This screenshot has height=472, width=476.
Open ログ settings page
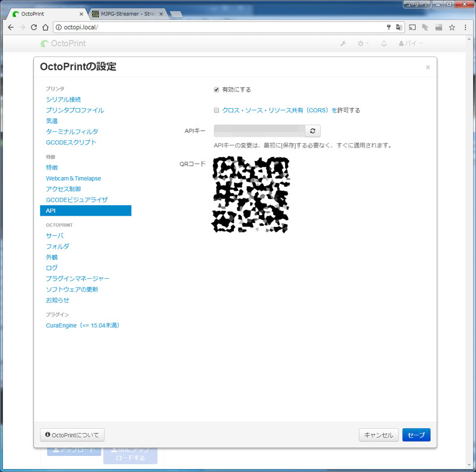[x=52, y=268]
